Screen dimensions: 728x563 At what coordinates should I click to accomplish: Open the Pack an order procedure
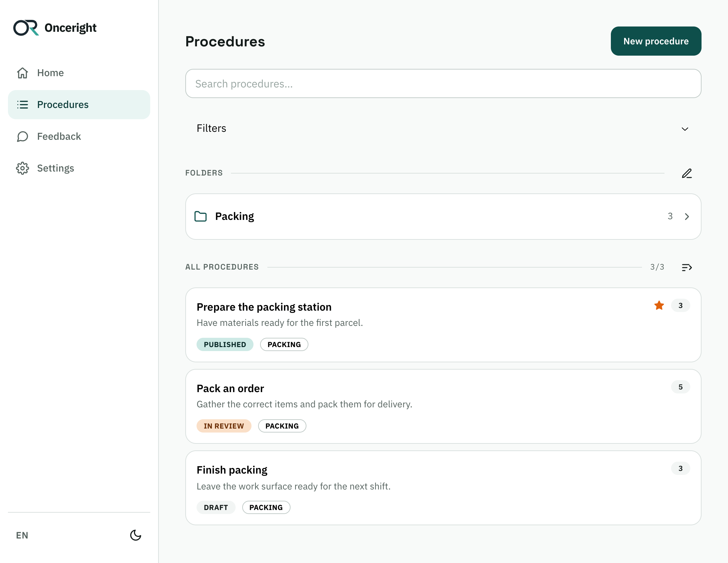[x=443, y=406]
